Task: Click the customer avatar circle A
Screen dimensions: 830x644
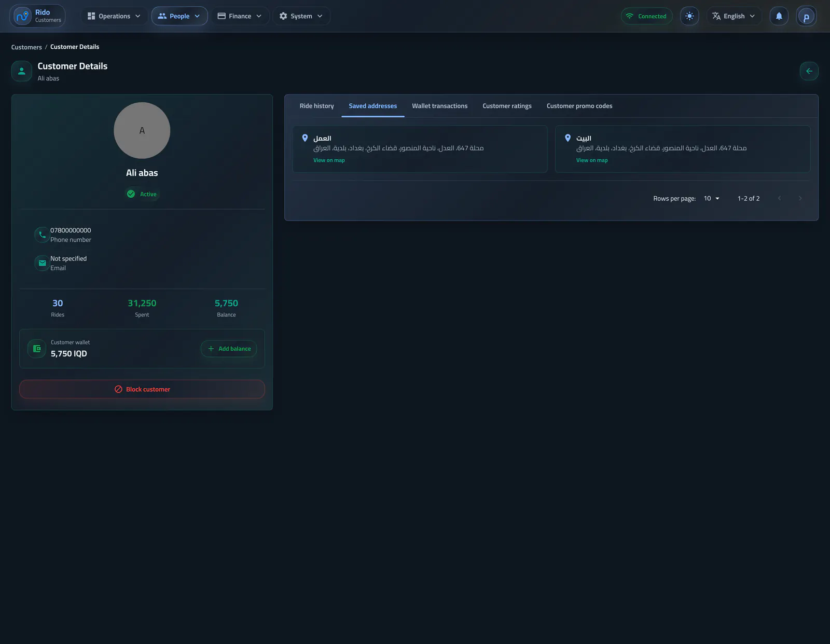Action: tap(142, 130)
